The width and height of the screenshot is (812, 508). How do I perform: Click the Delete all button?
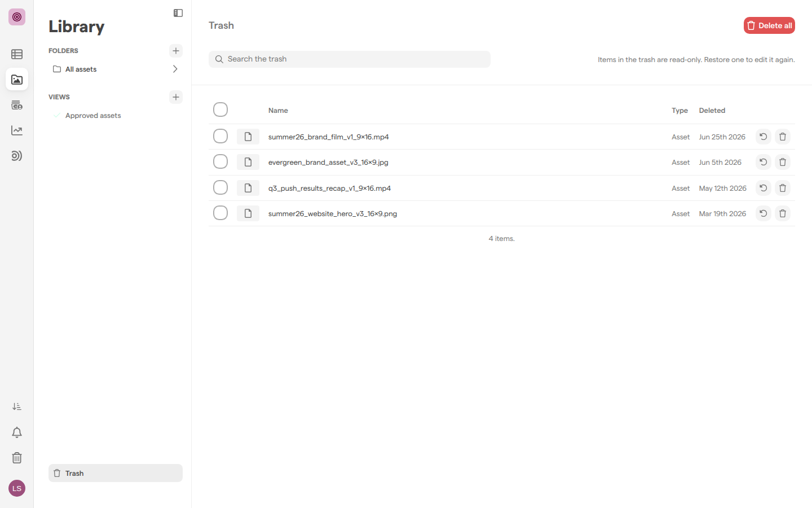point(769,25)
